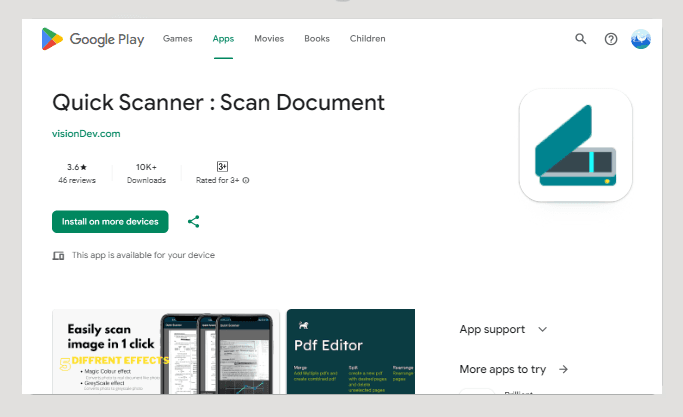Select the Apps tab
The image size is (683, 417).
[x=223, y=39]
